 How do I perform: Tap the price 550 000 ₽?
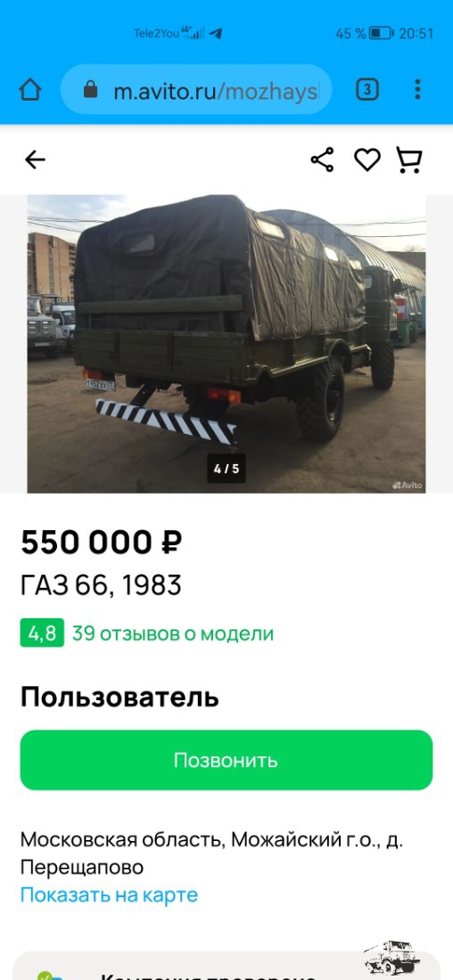(102, 542)
